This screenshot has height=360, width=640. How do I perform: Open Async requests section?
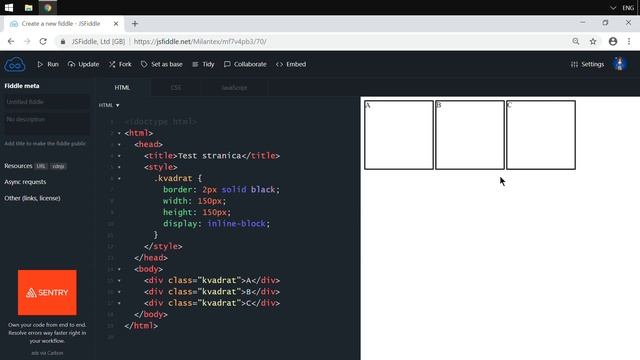(25, 182)
